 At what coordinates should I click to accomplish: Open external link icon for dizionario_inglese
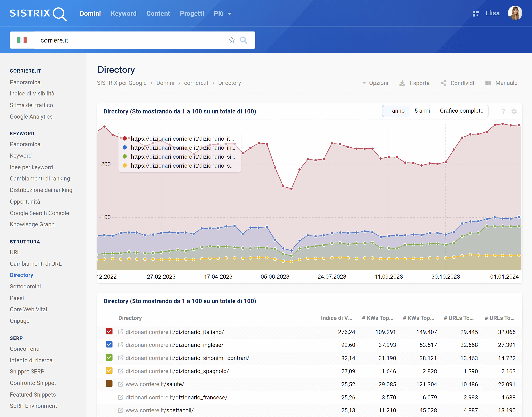click(x=121, y=345)
